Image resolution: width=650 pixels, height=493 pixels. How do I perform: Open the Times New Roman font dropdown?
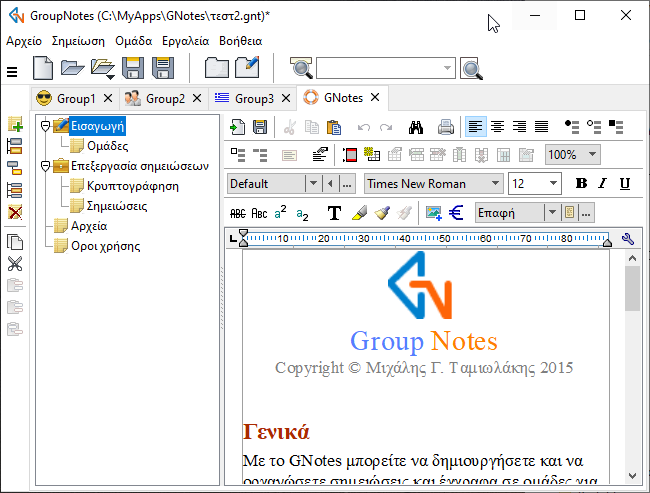495,183
